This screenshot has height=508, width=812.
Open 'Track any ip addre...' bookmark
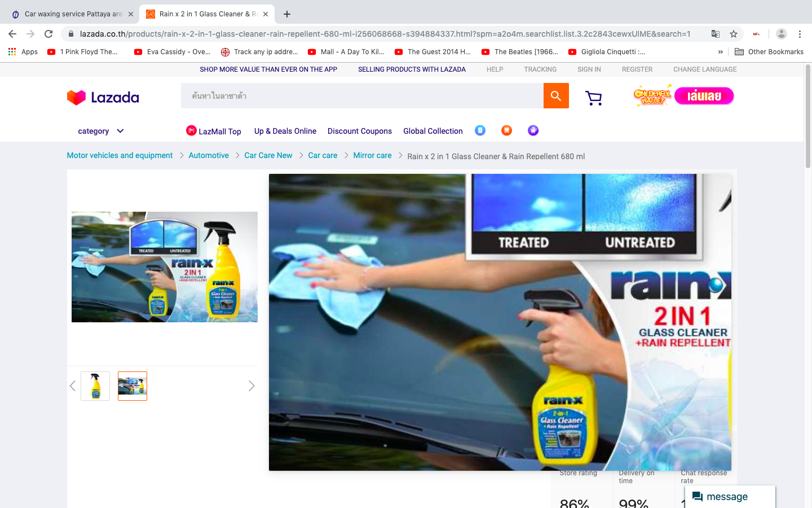pos(260,51)
